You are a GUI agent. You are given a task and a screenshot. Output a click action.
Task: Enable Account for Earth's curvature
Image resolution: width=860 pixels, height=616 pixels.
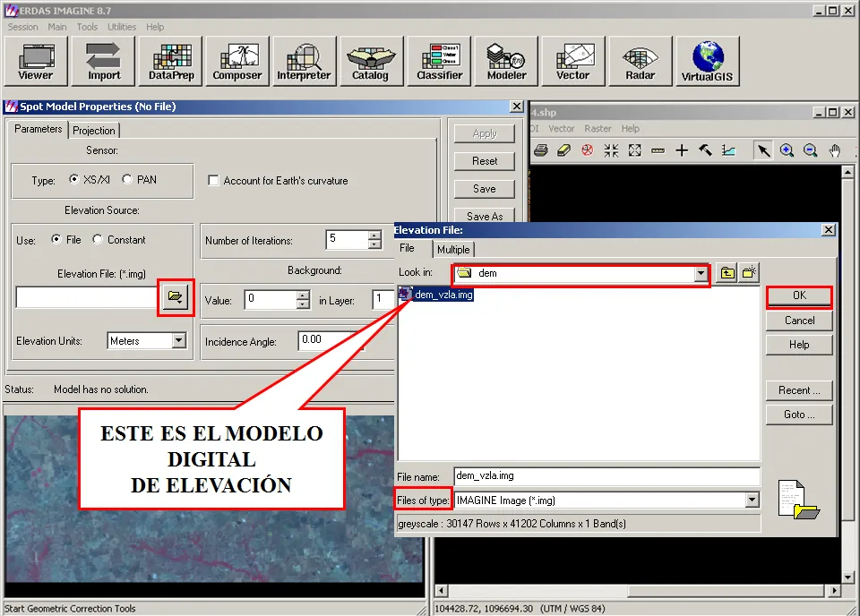tap(213, 180)
